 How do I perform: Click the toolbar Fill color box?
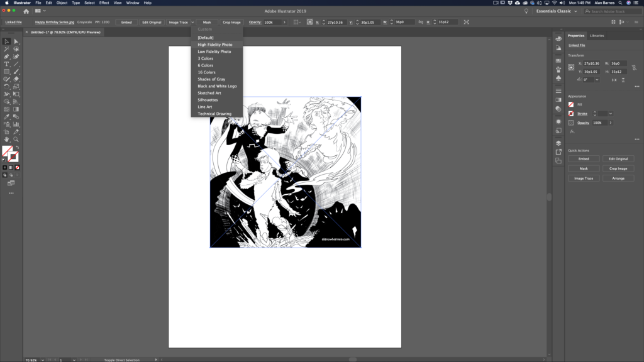[x=8, y=151]
